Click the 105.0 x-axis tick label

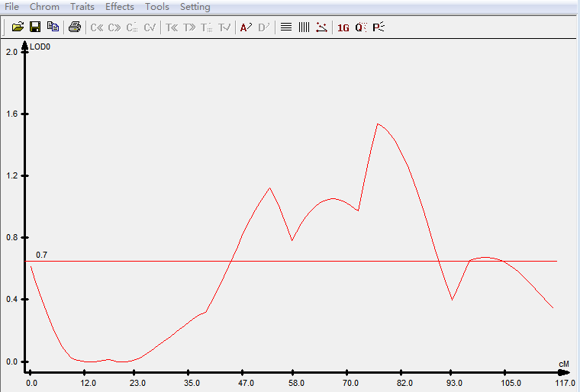click(511, 383)
